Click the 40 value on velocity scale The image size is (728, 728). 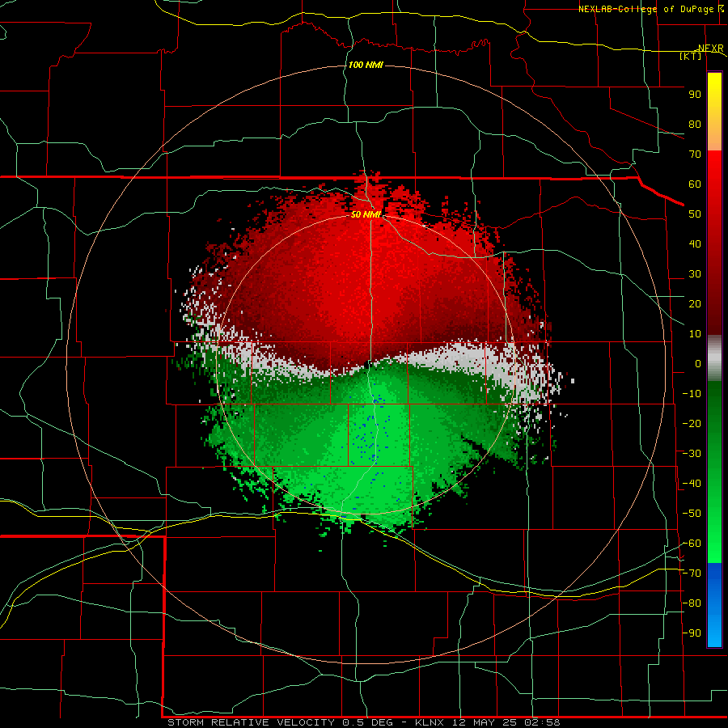click(695, 243)
